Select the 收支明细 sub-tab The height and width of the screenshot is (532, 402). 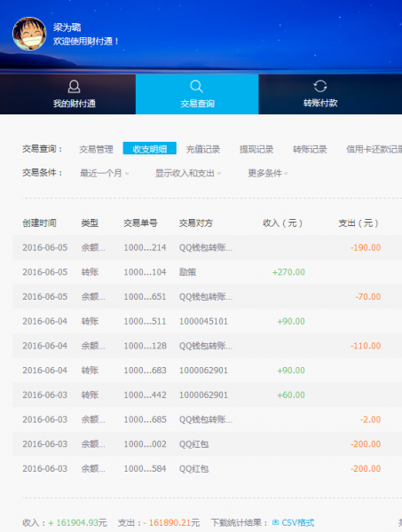150,148
